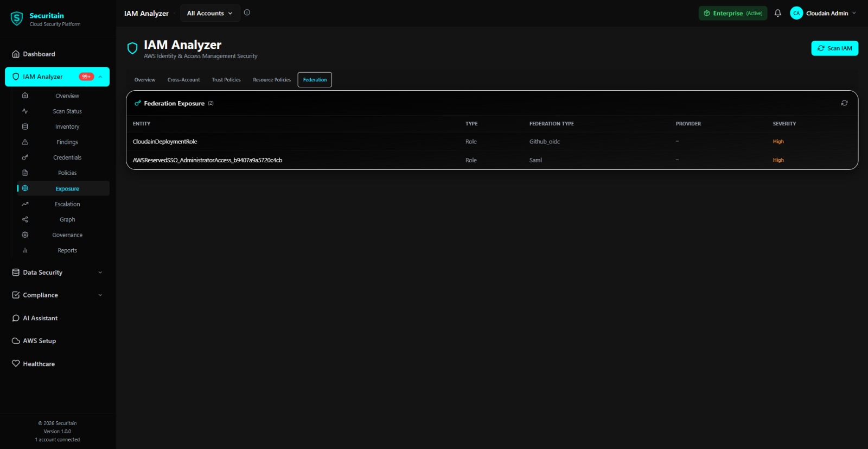This screenshot has height=449, width=868.
Task: Switch to the Resource Policies tab
Action: coord(272,80)
